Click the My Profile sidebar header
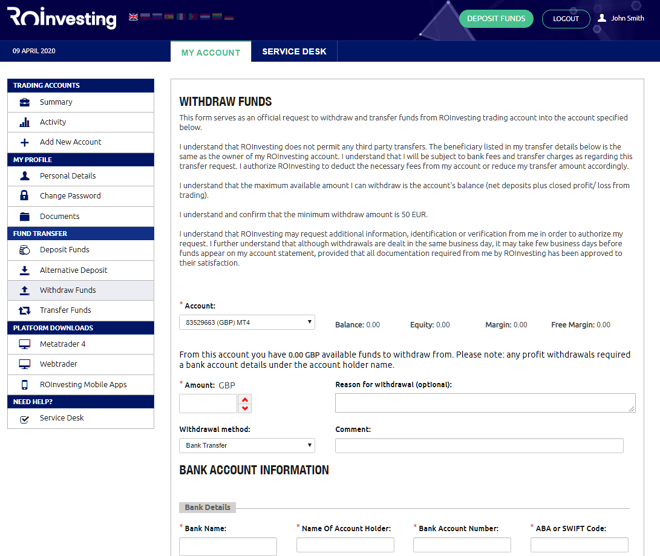The image size is (660, 556). coord(80,160)
